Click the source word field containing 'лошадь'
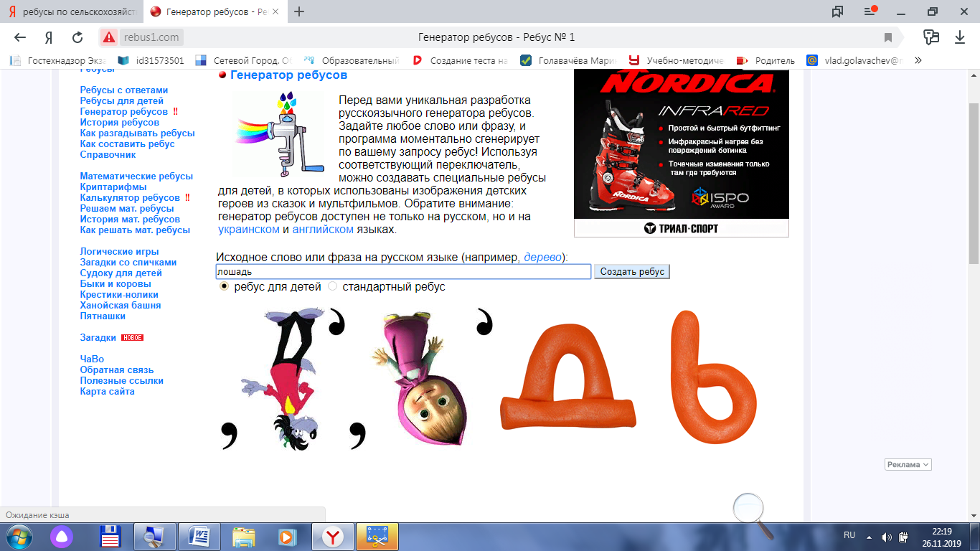Viewport: 980px width, 551px height. click(x=403, y=272)
